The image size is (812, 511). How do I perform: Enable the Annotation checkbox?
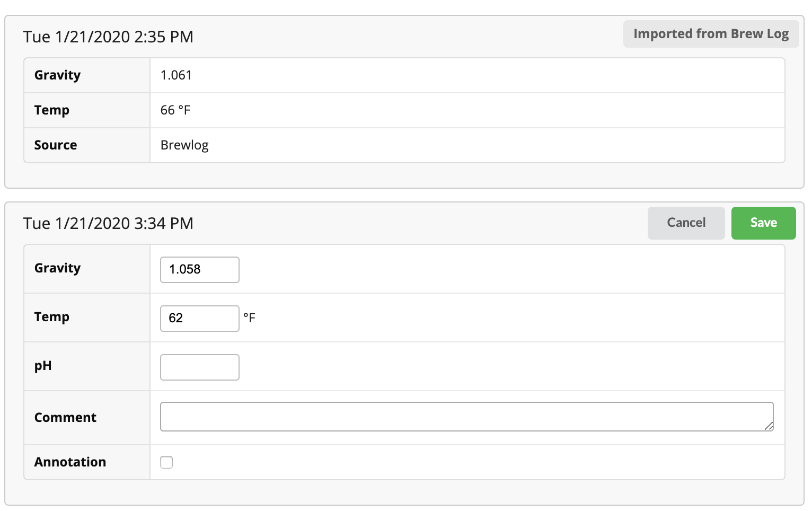166,462
